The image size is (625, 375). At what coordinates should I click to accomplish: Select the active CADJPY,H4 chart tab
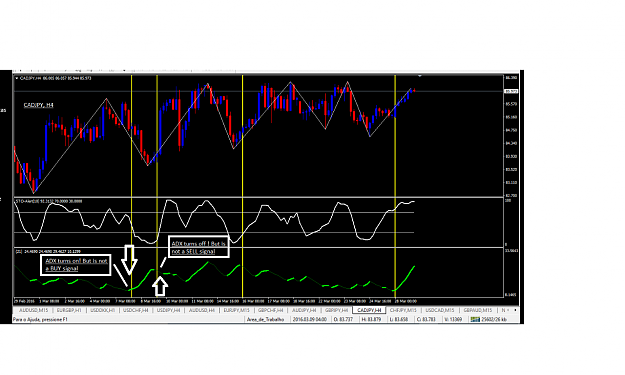coord(369,310)
